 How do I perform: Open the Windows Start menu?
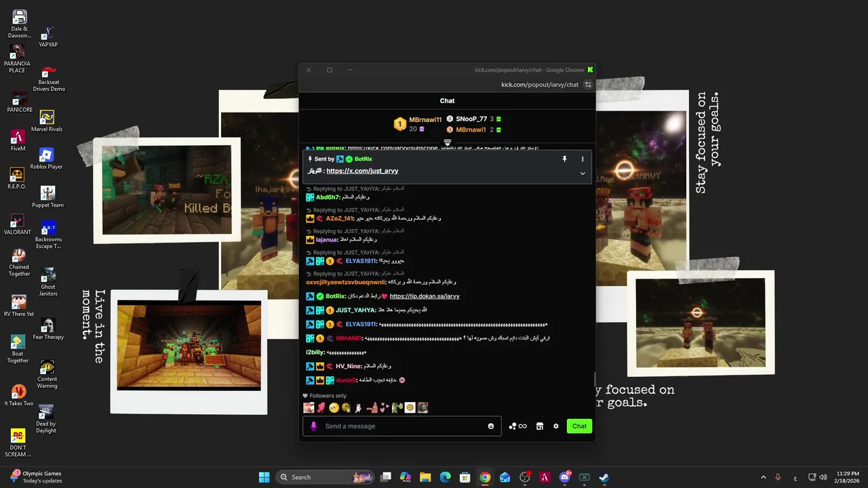tap(264, 477)
